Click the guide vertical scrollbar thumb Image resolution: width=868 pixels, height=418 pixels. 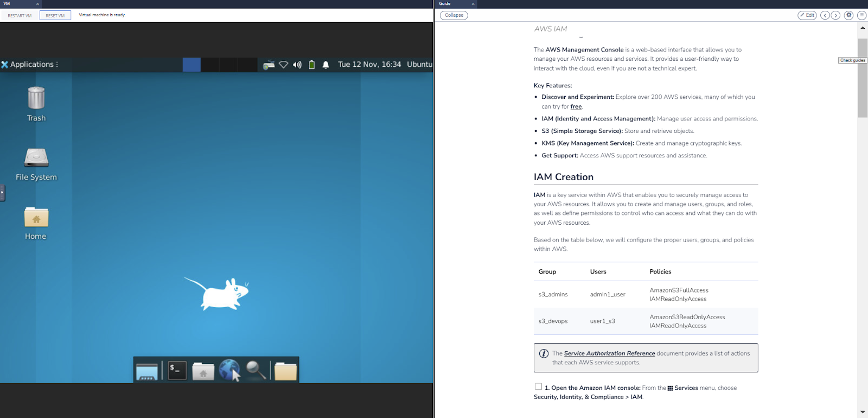(x=863, y=78)
